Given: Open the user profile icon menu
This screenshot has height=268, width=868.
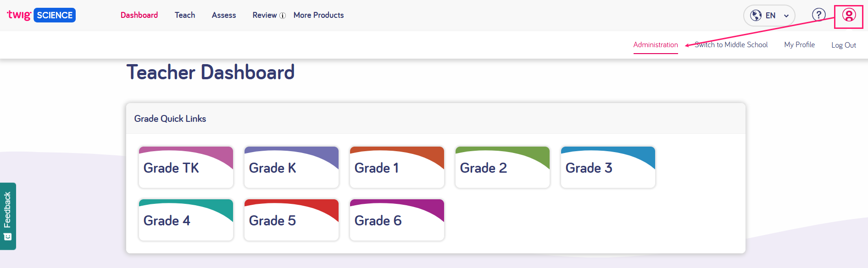Looking at the screenshot, I should point(849,16).
